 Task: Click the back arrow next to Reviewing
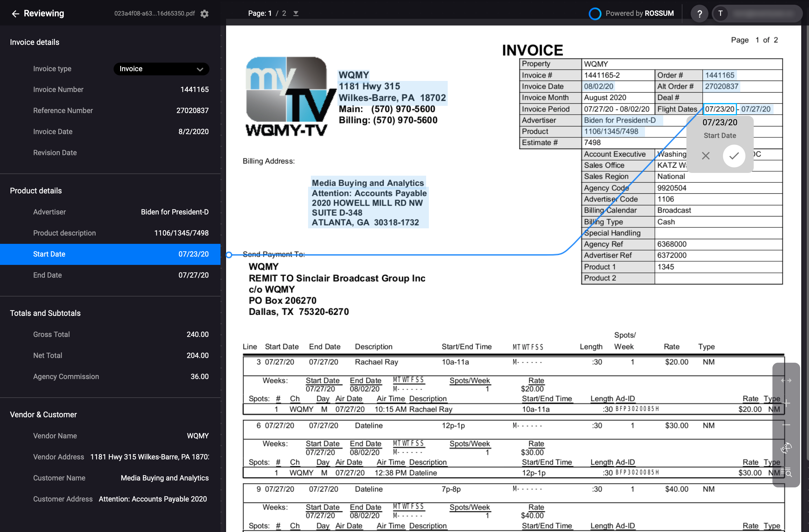point(15,14)
